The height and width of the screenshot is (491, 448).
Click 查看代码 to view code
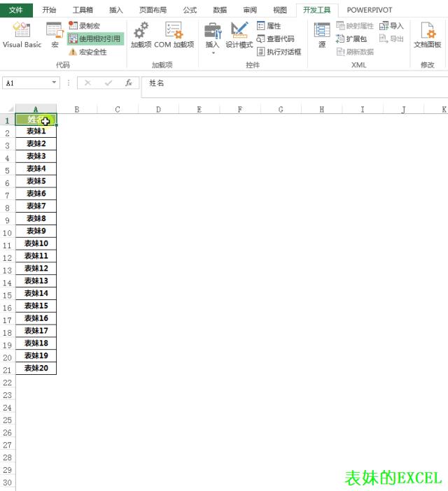[x=275, y=39]
